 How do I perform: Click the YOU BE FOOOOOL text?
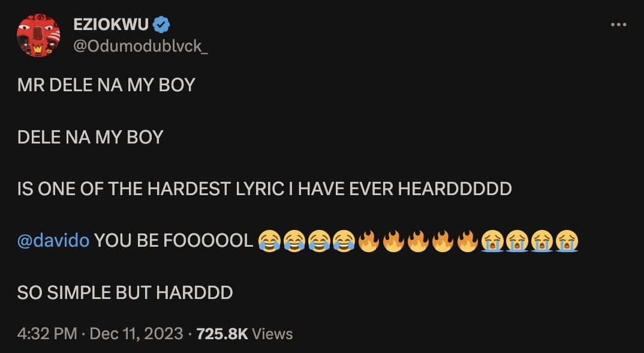point(174,241)
